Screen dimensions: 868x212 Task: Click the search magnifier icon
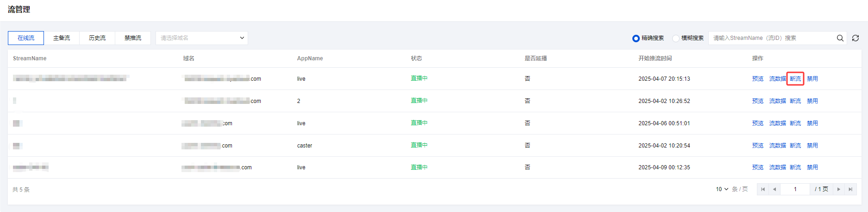840,38
